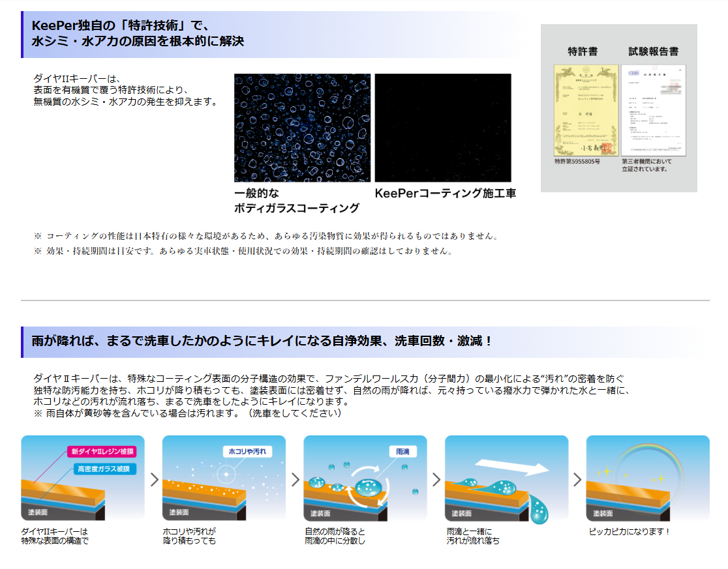Viewport: 728px width, 569px height.
Task: Click the dust falling on paint diagram
Action: click(x=224, y=478)
